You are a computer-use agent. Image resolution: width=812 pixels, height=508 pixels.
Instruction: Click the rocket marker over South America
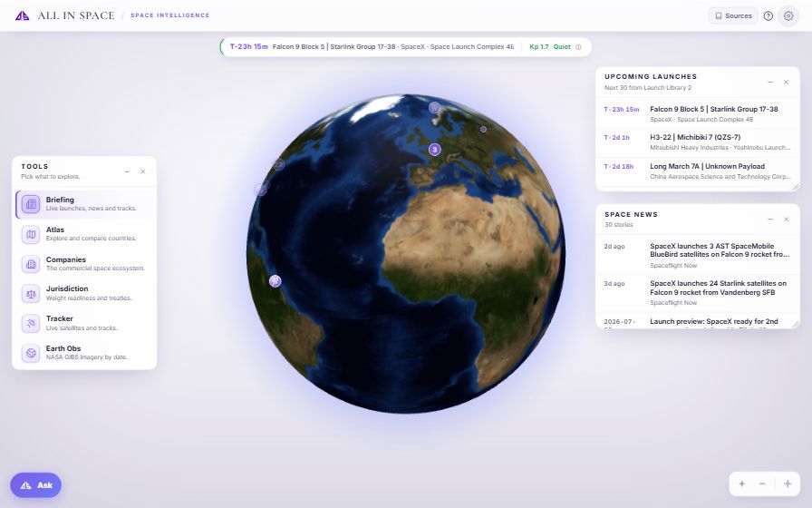point(275,281)
